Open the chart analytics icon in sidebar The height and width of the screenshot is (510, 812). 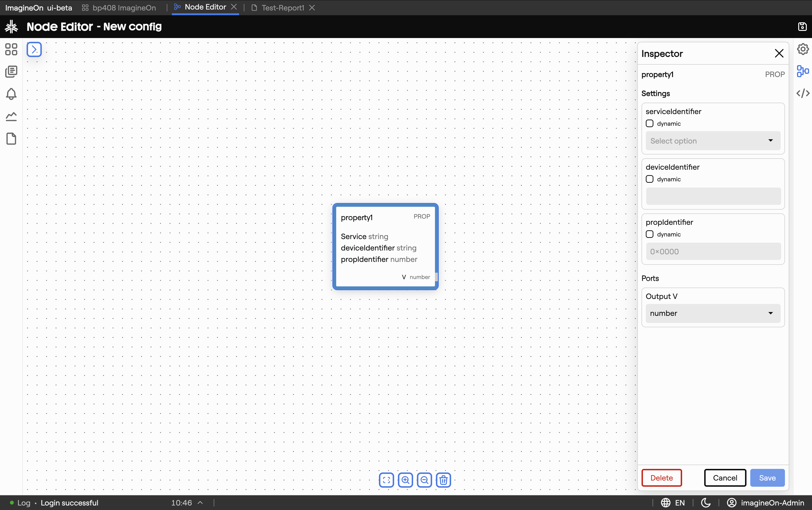click(11, 116)
